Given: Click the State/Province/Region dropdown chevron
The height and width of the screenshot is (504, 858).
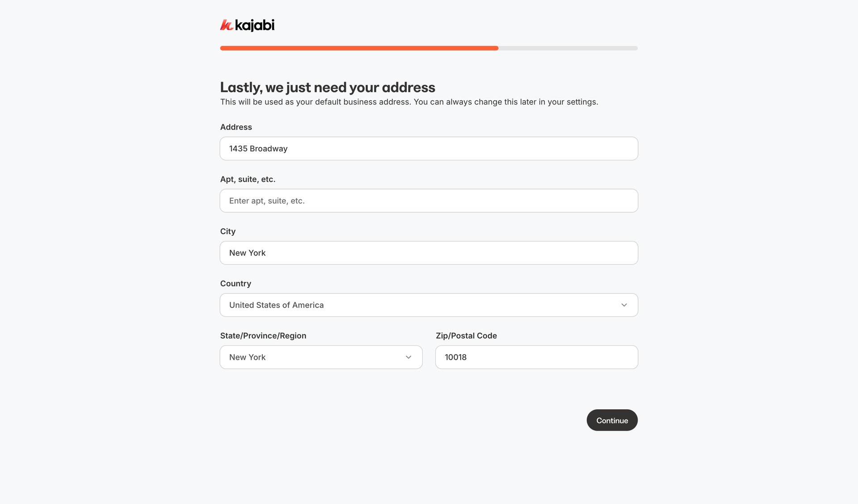Looking at the screenshot, I should (x=408, y=357).
